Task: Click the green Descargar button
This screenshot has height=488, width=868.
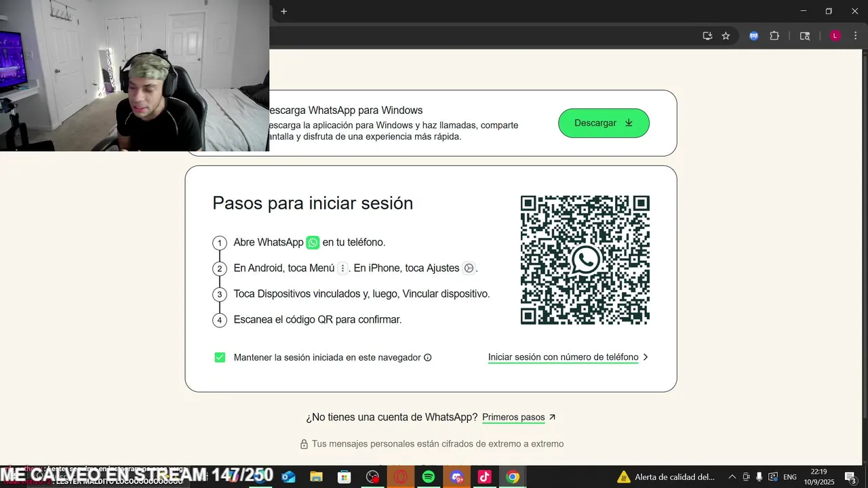Action: [x=604, y=123]
